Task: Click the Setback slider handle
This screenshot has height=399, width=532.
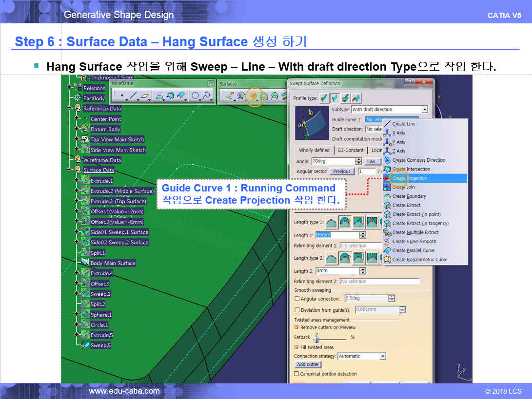Action: 315,338
